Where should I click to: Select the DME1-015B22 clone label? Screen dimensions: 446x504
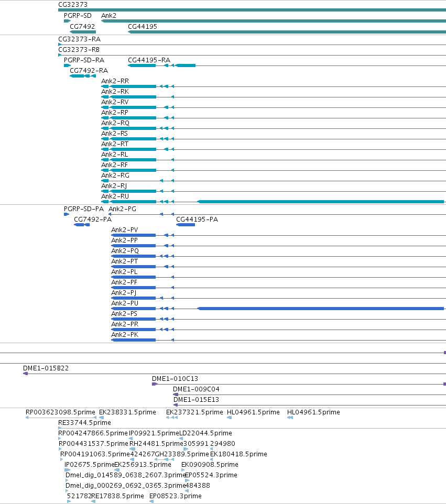[46, 368]
